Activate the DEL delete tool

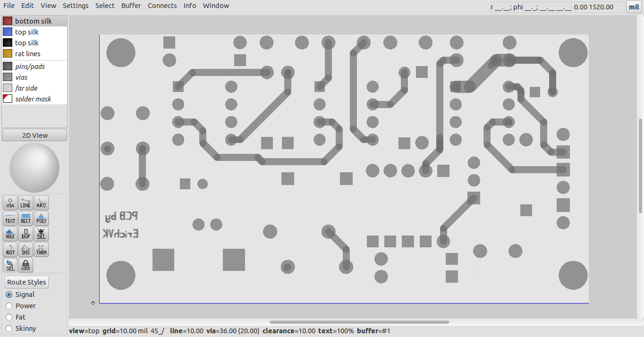coord(41,234)
